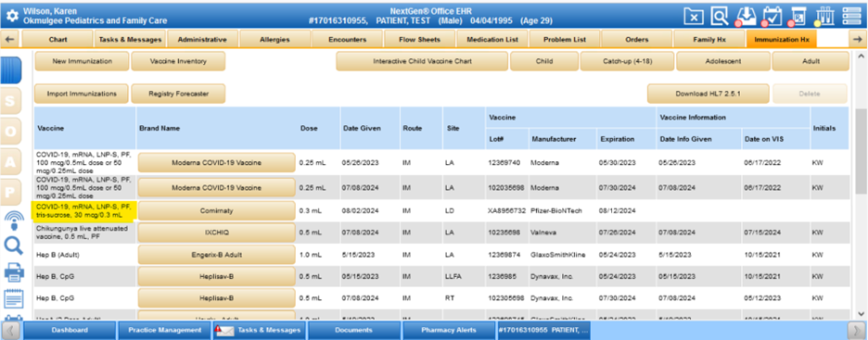This screenshot has width=868, height=340.
Task: Click the Catch-up (4-18) button
Action: click(x=627, y=61)
